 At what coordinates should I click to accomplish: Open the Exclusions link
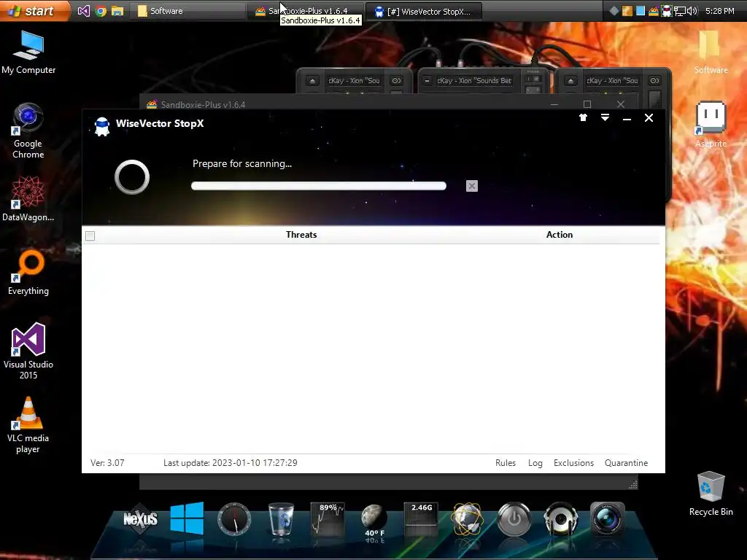573,463
